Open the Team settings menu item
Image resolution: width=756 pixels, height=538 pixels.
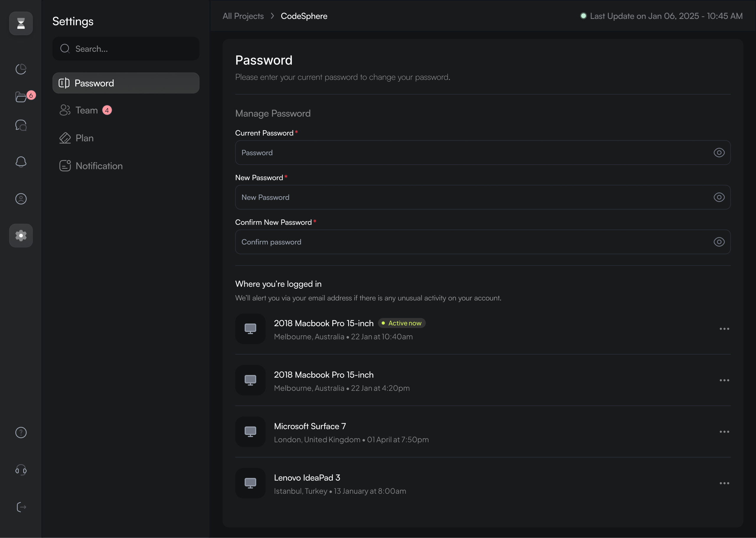pyautogui.click(x=126, y=110)
